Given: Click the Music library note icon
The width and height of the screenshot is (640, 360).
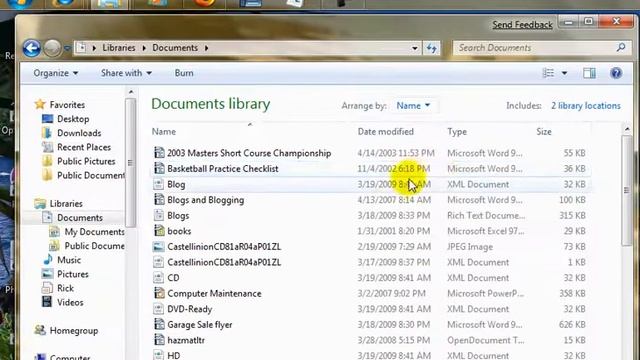Looking at the screenshot, I should pos(47,260).
